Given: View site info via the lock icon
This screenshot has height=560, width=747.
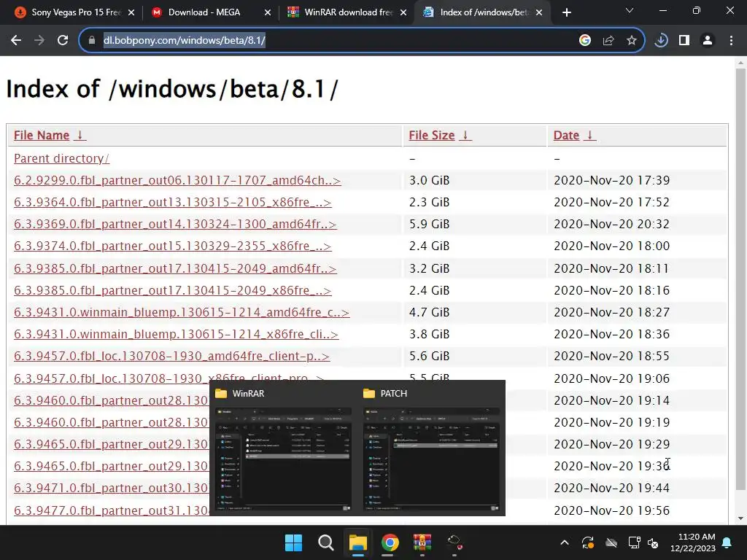Looking at the screenshot, I should pos(92,41).
